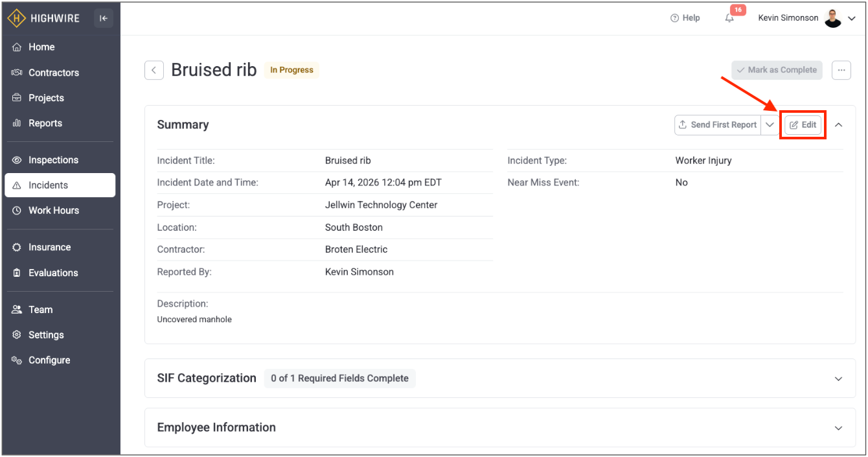868x457 pixels.
Task: Open the Settings gear menu item
Action: [x=46, y=335]
